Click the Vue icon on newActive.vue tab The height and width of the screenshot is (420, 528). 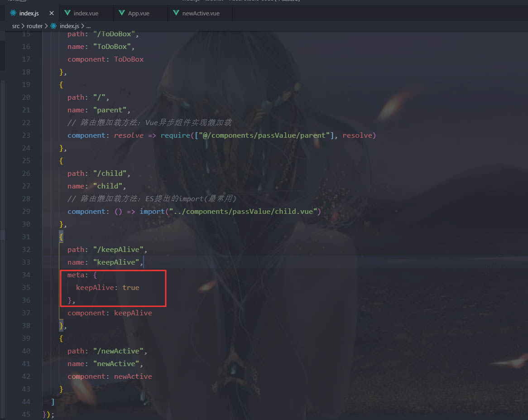(x=176, y=13)
